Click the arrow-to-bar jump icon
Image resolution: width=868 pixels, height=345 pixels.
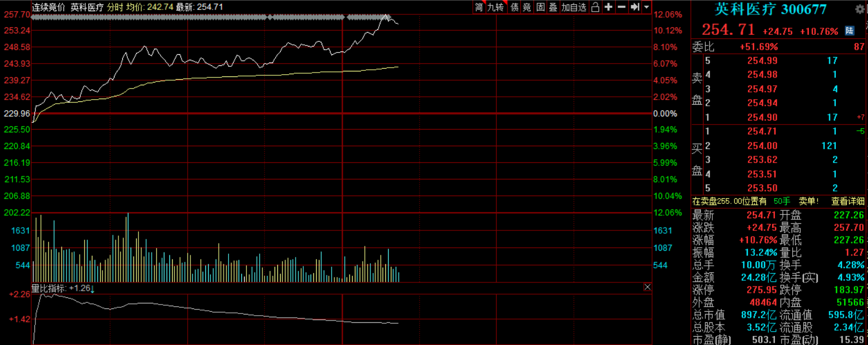click(634, 7)
